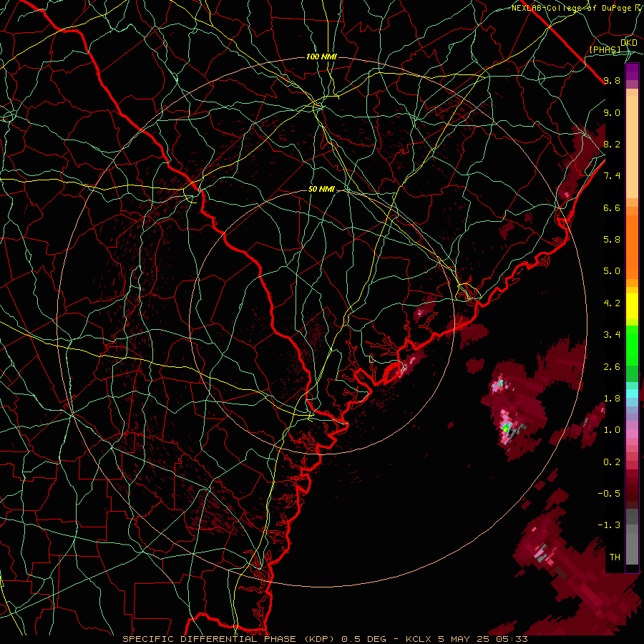Pick the green band of the color bar
This screenshot has width=644, height=644.
click(632, 345)
